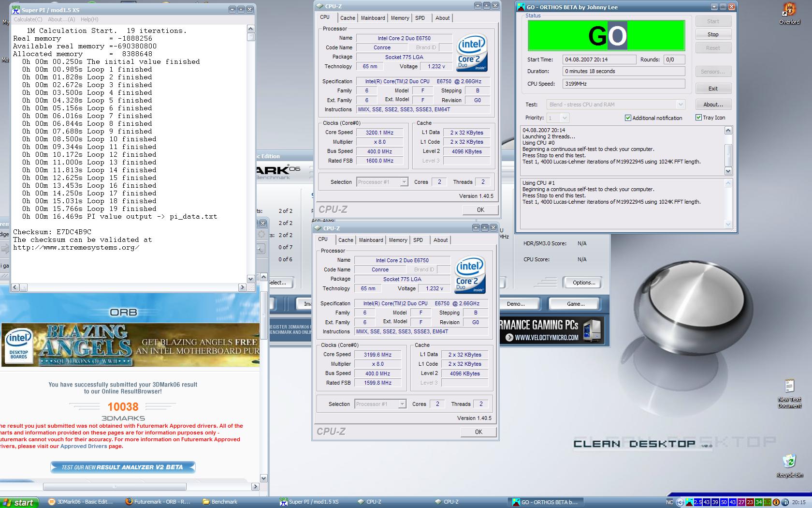Activate GO - ORTHOS BETA taskbar button
Screen dimensions: 812x508
[x=545, y=502]
